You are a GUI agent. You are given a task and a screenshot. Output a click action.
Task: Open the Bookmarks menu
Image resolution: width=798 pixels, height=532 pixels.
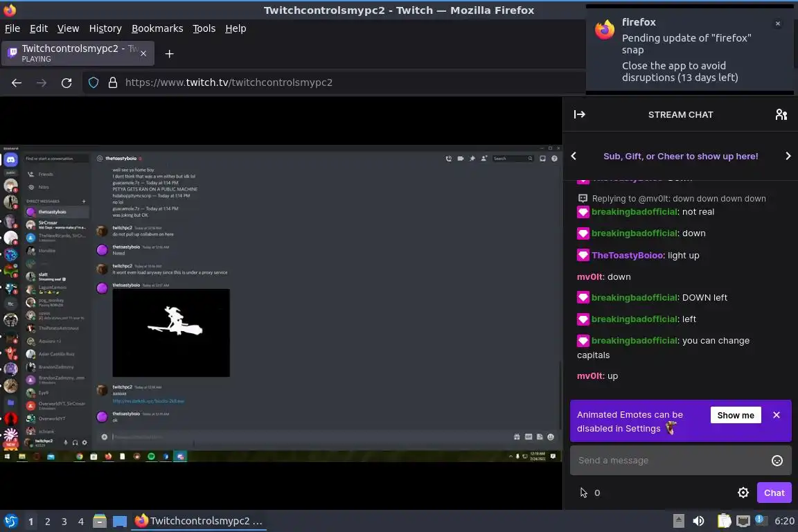157,28
